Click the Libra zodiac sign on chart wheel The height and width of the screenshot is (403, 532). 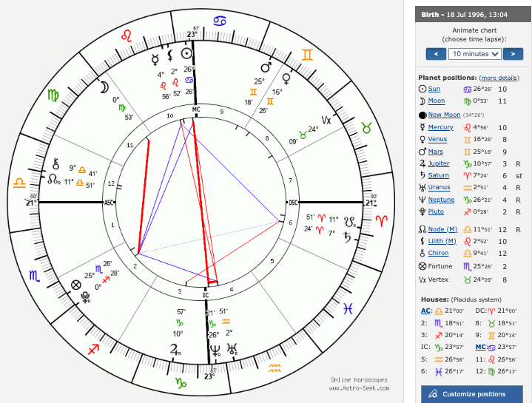tap(19, 183)
